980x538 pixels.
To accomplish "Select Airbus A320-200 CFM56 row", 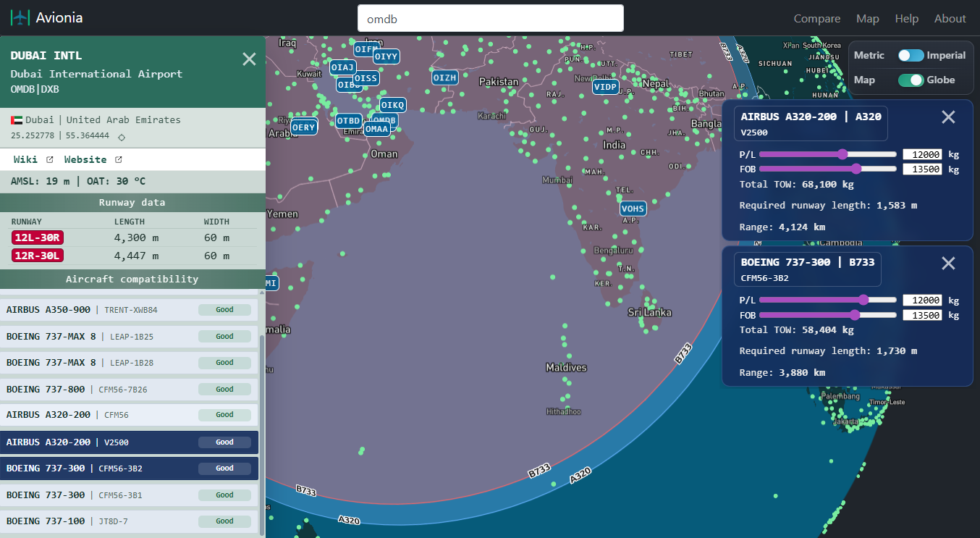I will (129, 415).
